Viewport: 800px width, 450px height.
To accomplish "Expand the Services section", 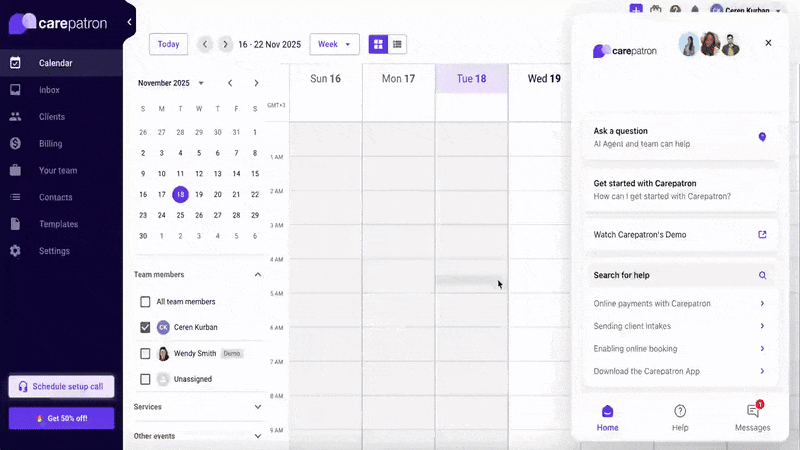I will [x=258, y=407].
